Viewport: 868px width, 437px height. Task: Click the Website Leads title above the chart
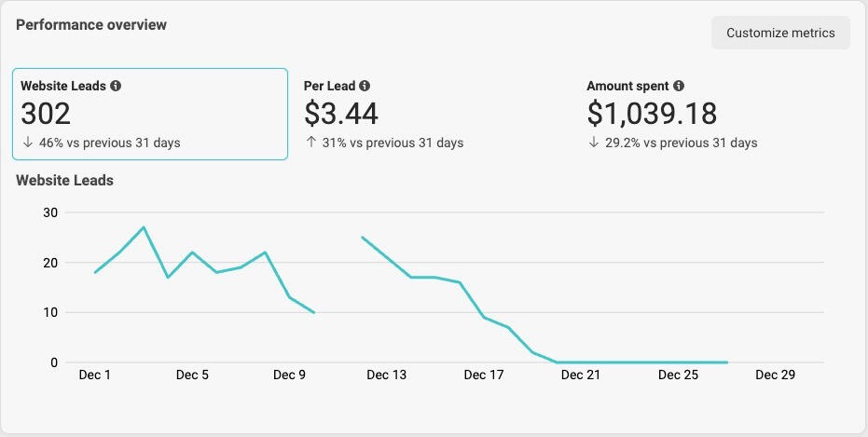(x=64, y=180)
